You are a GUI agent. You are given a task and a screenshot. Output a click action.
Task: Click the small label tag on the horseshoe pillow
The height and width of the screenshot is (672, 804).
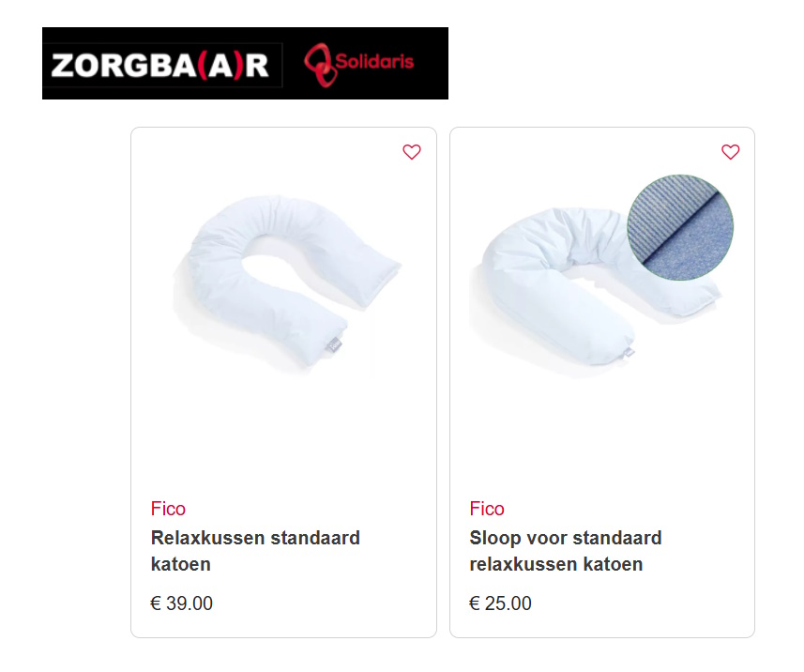click(x=334, y=344)
